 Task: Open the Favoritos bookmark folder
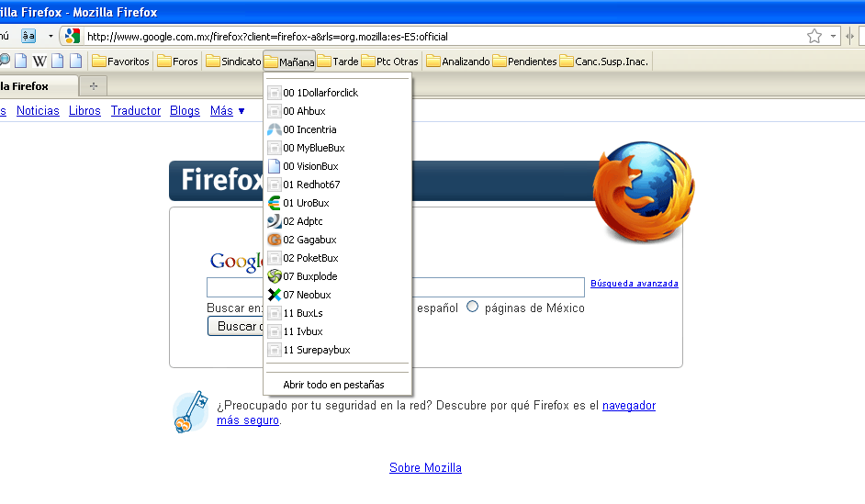pos(121,62)
